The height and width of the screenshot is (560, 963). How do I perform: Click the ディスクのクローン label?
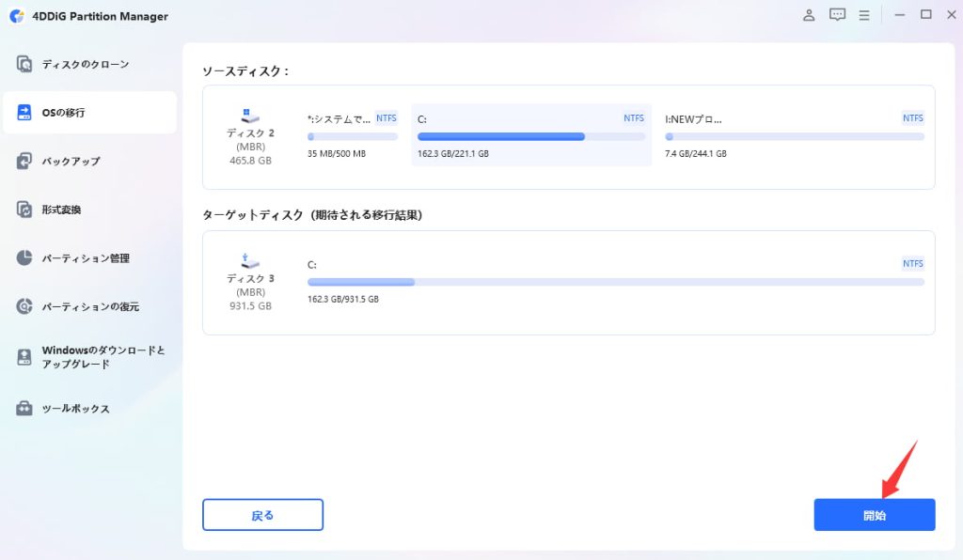86,64
